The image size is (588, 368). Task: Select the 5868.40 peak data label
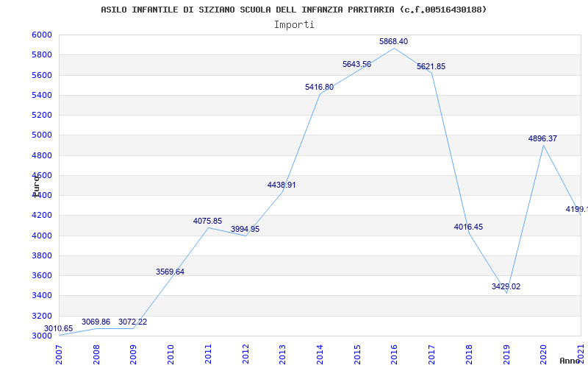coord(394,42)
